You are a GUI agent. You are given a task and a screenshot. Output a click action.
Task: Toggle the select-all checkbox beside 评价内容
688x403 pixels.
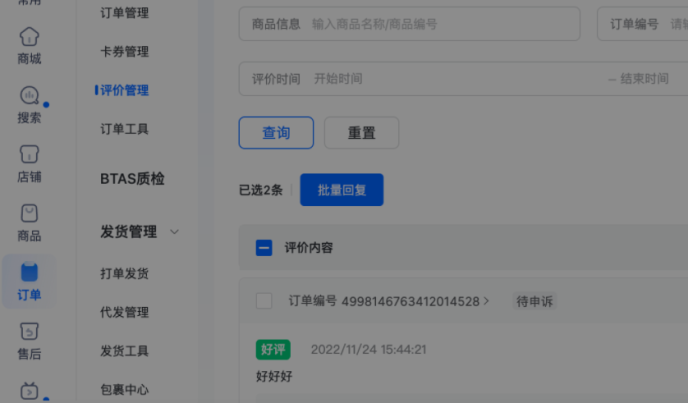[x=264, y=248]
